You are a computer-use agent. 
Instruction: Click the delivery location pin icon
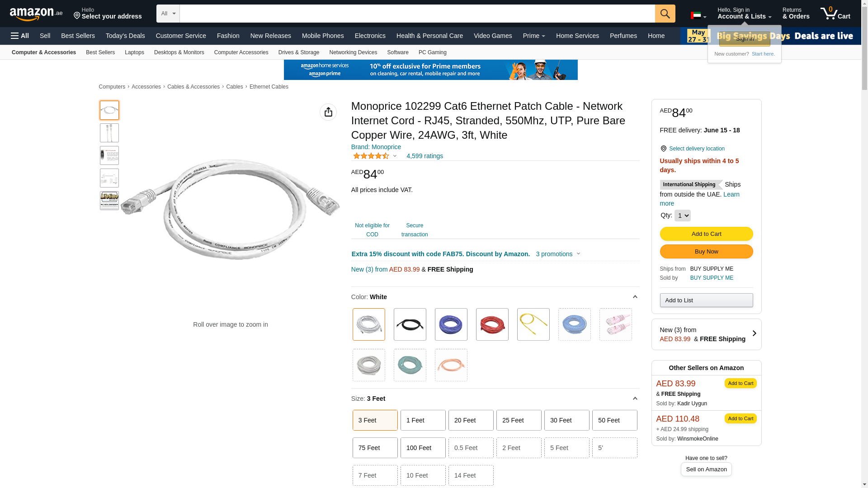tap(663, 149)
